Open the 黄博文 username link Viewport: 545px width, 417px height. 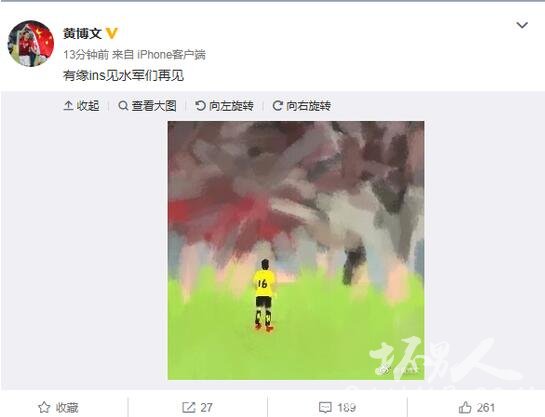tap(82, 34)
